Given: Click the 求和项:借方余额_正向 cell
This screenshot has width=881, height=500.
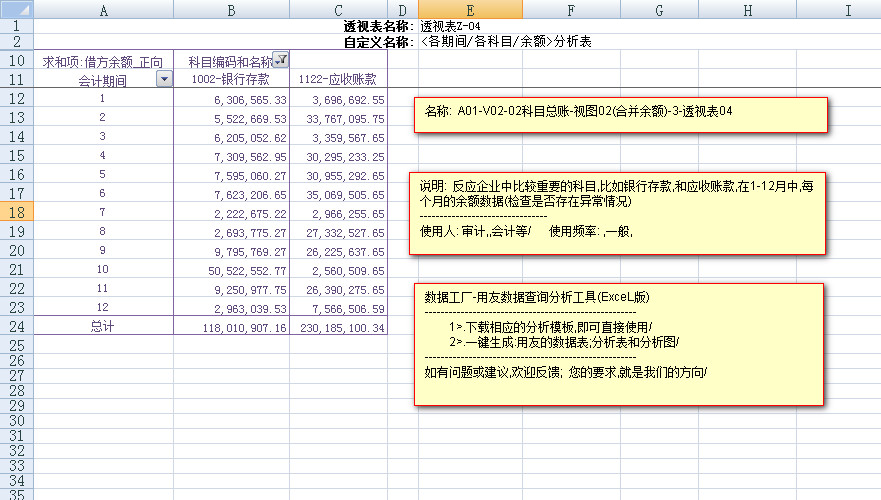Looking at the screenshot, I should pos(103,61).
